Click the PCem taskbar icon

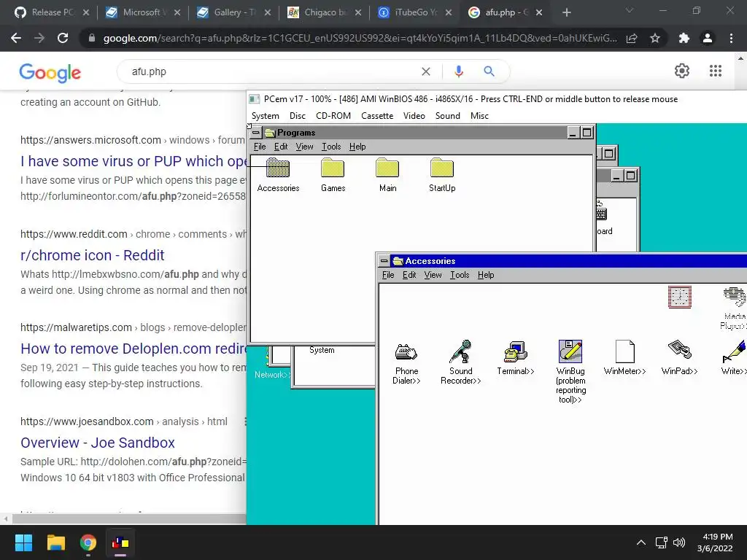[120, 542]
